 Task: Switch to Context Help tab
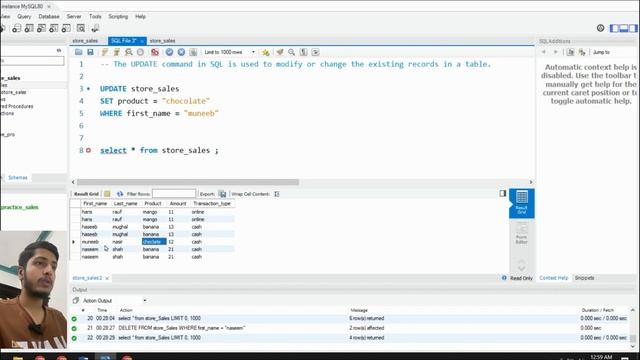[x=553, y=278]
